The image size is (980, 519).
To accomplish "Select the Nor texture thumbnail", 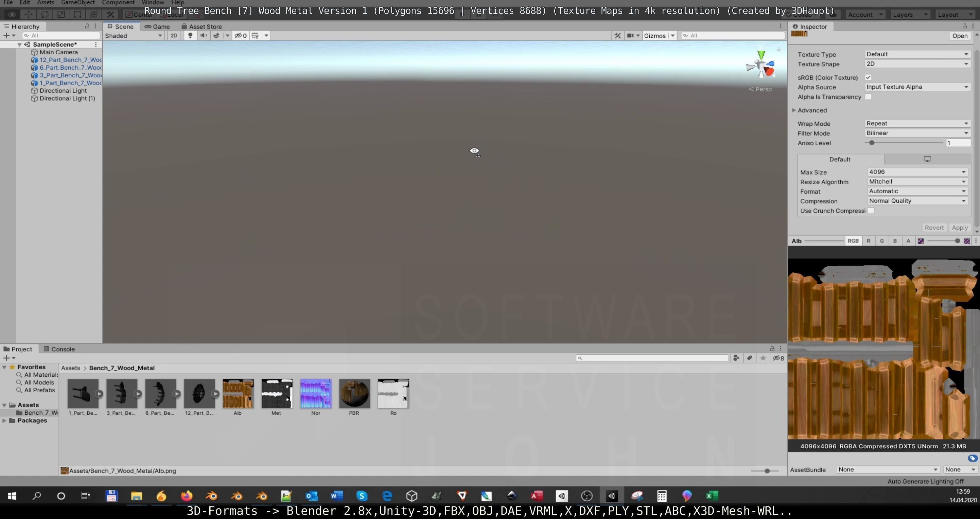I will [315, 394].
